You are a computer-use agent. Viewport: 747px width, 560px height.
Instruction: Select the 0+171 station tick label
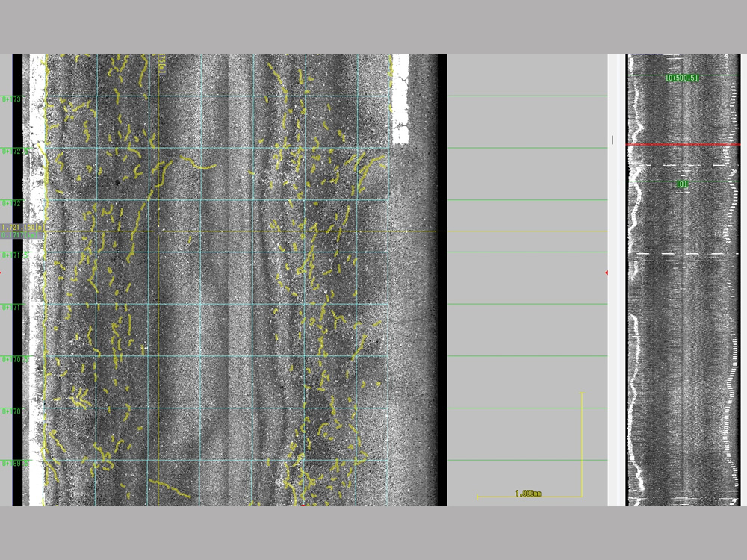pyautogui.click(x=11, y=307)
